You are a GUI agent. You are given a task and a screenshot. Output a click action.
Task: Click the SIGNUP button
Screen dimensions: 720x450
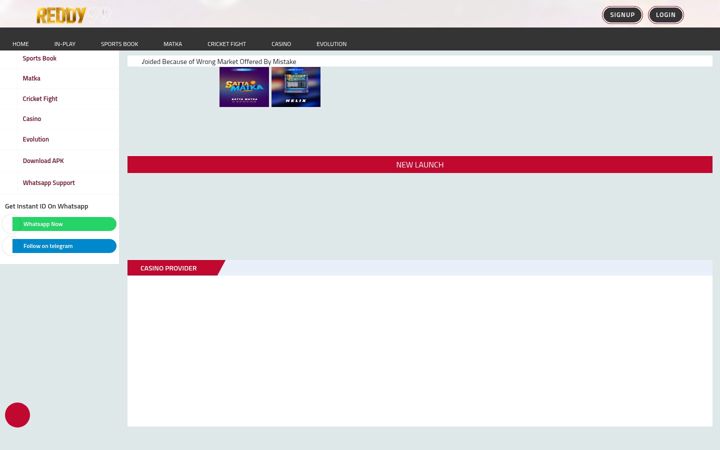[622, 15]
